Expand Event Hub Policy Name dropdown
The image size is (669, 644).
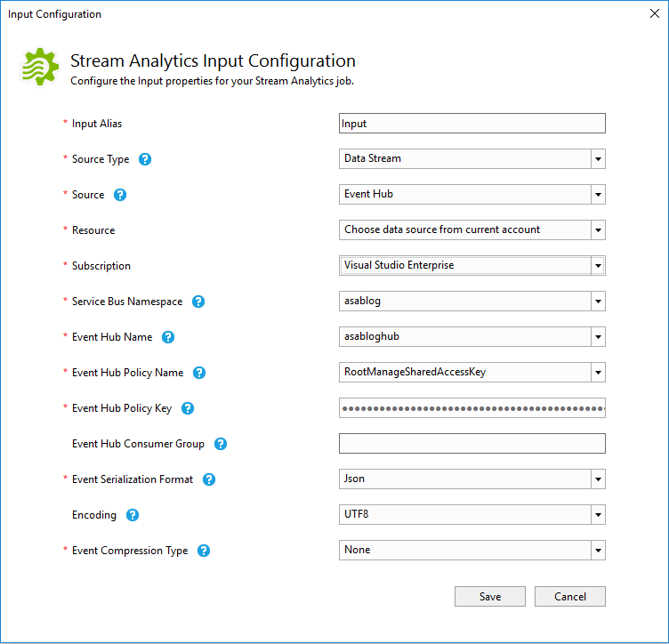(472, 373)
